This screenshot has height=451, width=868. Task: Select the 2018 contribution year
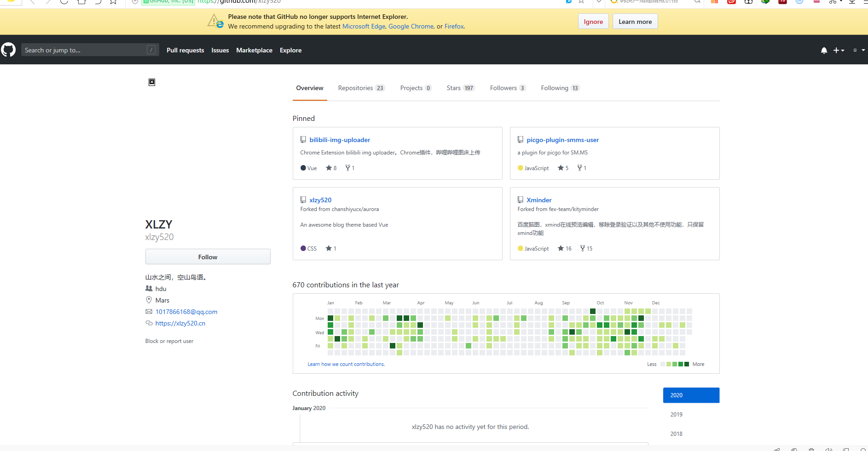(676, 434)
